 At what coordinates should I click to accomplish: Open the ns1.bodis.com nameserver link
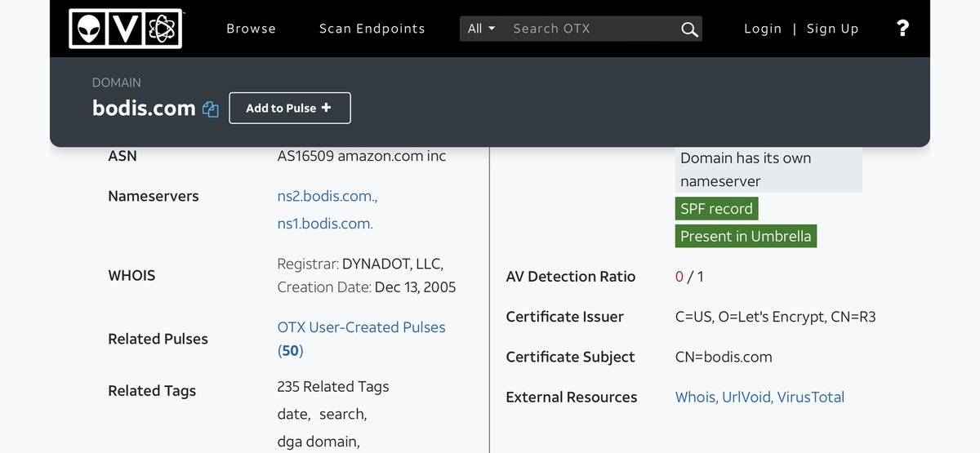click(325, 223)
